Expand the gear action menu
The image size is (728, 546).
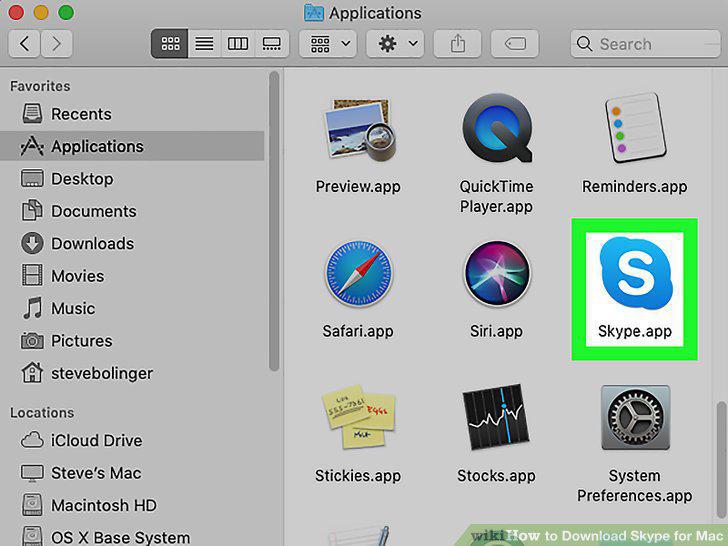395,44
